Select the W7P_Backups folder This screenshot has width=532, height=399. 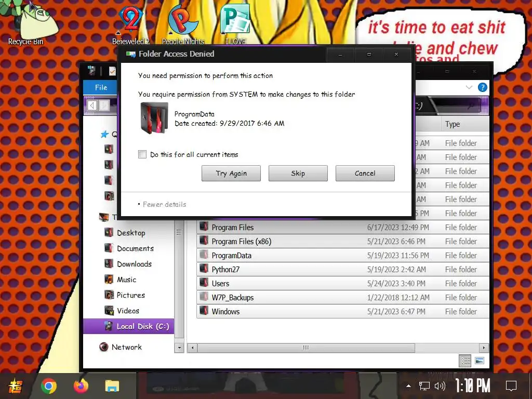(343, 298)
